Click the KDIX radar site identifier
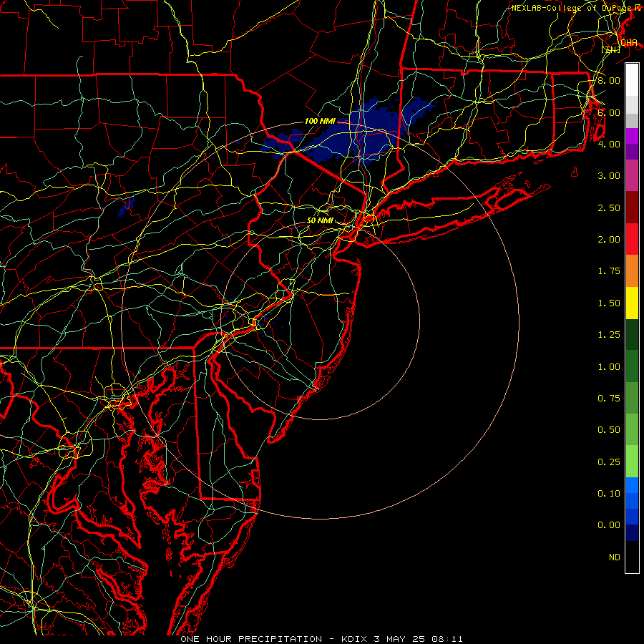This screenshot has width=644, height=644. tap(355, 639)
